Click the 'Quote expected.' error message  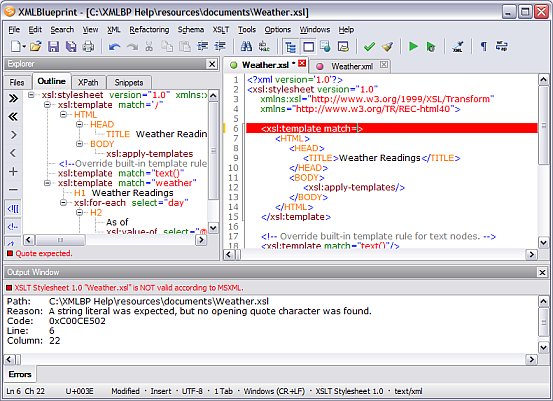43,253
